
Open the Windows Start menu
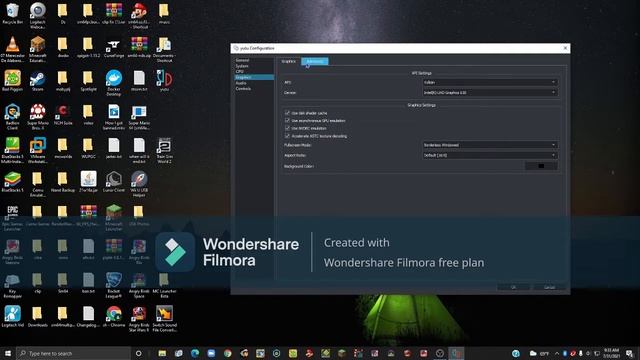point(8,353)
